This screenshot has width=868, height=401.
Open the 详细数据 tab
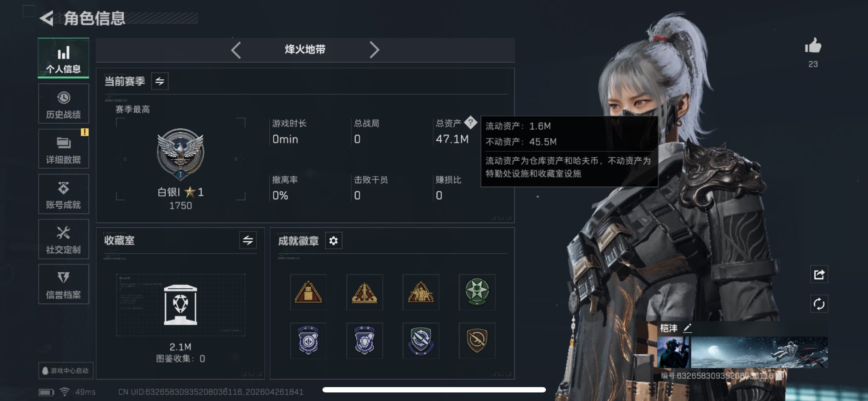[x=63, y=149]
